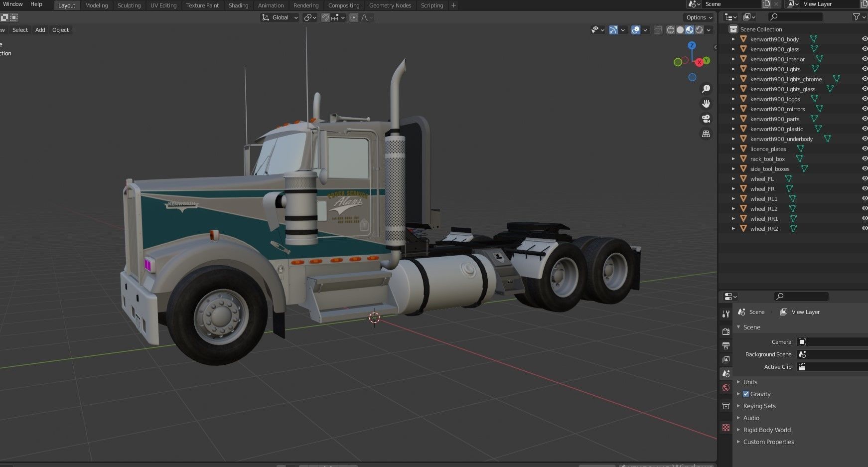Open the viewport Object menu

tap(60, 30)
